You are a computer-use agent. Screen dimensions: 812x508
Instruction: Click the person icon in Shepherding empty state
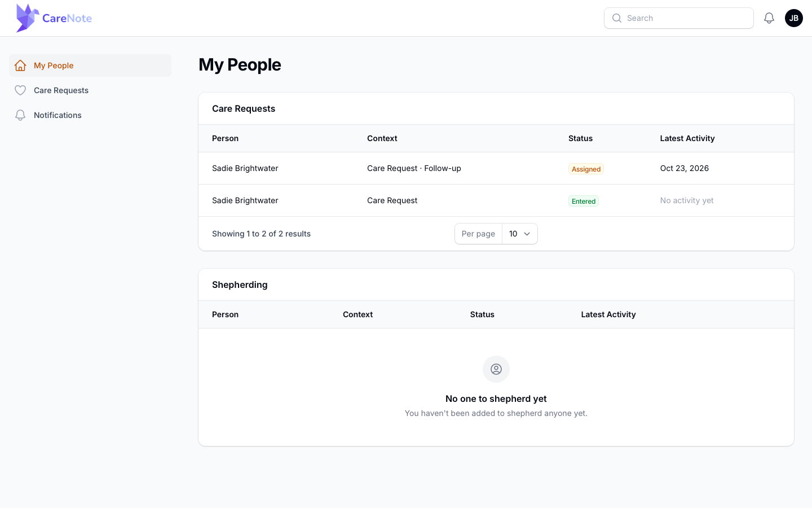[496, 369]
